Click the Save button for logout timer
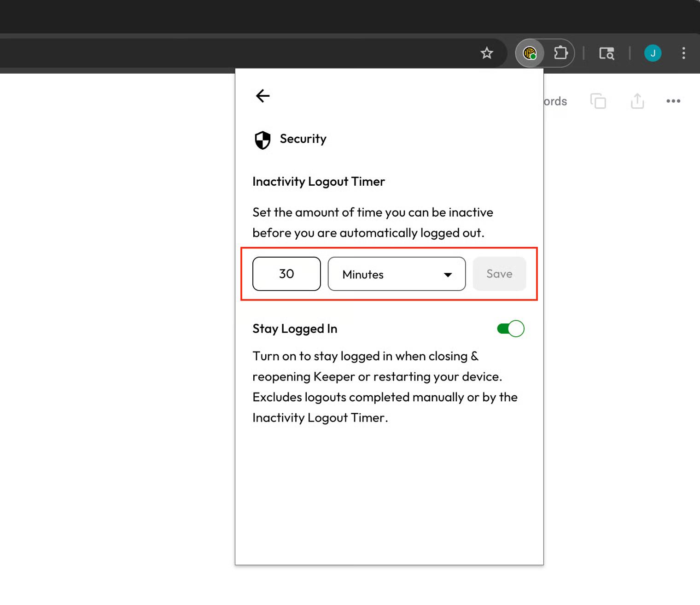This screenshot has width=700, height=605. pyautogui.click(x=499, y=274)
